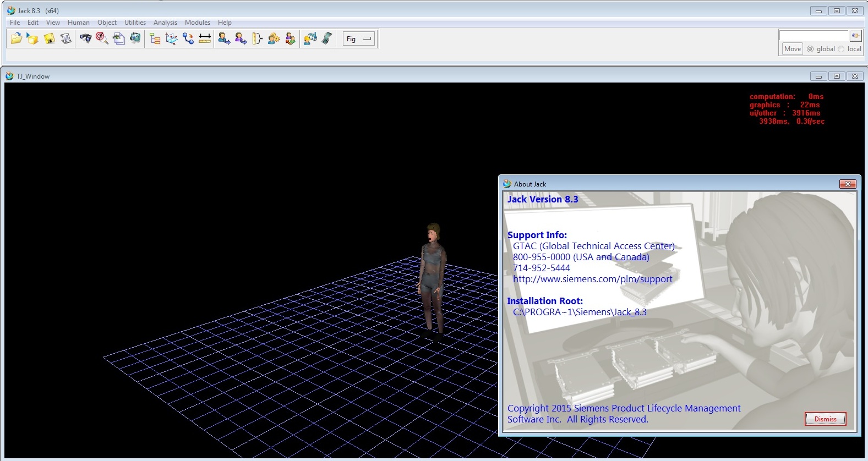Open the Object menu
The width and height of the screenshot is (868, 461).
pos(107,23)
